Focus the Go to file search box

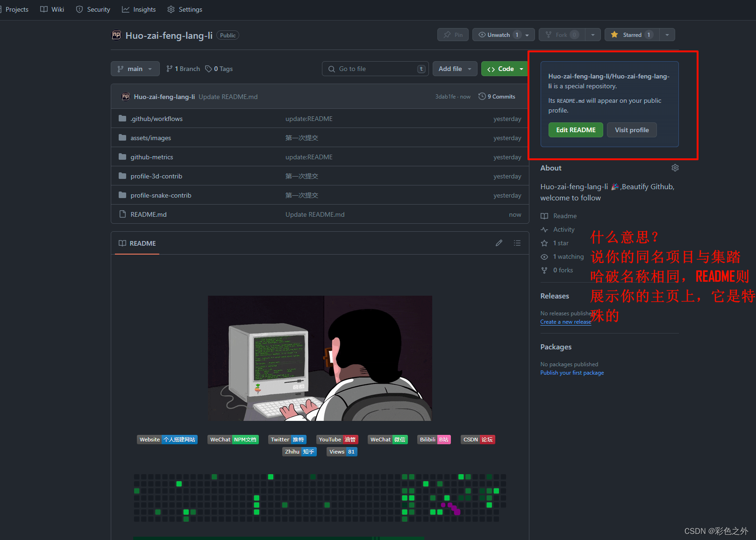tap(375, 69)
